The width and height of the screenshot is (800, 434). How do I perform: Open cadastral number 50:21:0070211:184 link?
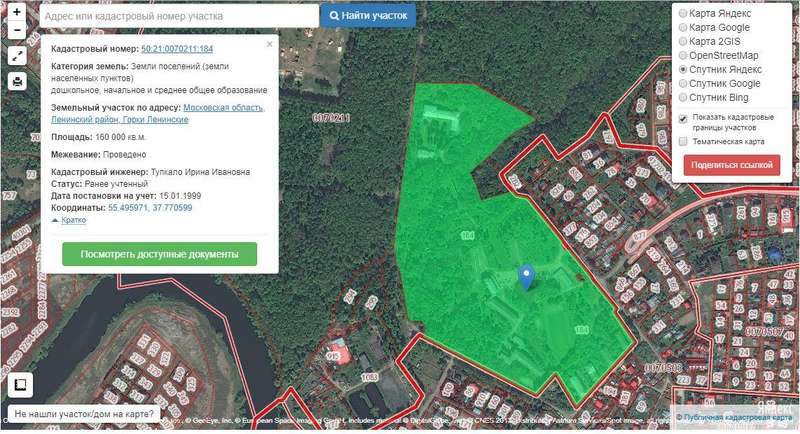click(x=177, y=49)
